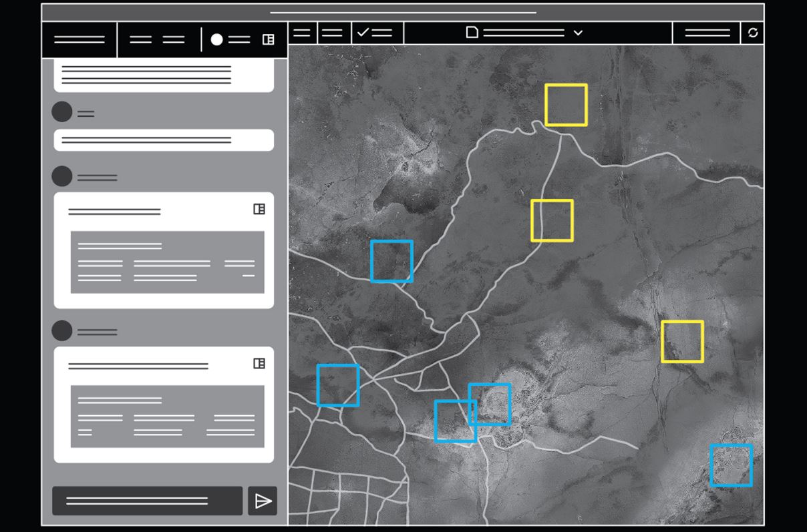The image size is (807, 532).
Task: Select the topmost yellow box on the map
Action: tap(566, 105)
